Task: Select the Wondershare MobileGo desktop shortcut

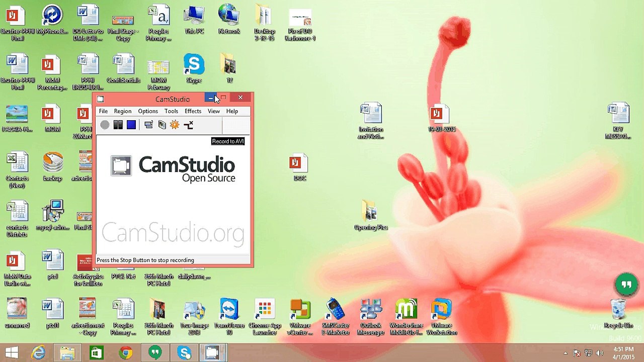Action: (x=406, y=317)
